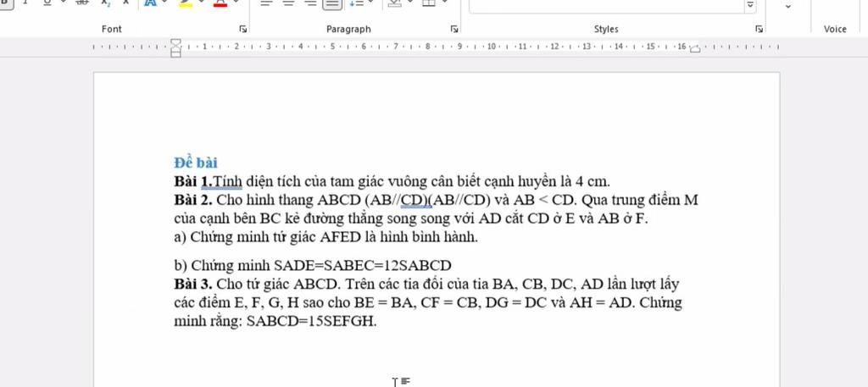The width and height of the screenshot is (868, 387).
Task: Expand borders dropdown arrow
Action: (x=444, y=3)
